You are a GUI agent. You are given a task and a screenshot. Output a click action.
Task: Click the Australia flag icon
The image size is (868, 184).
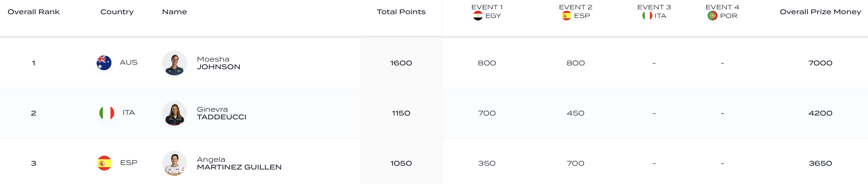104,63
